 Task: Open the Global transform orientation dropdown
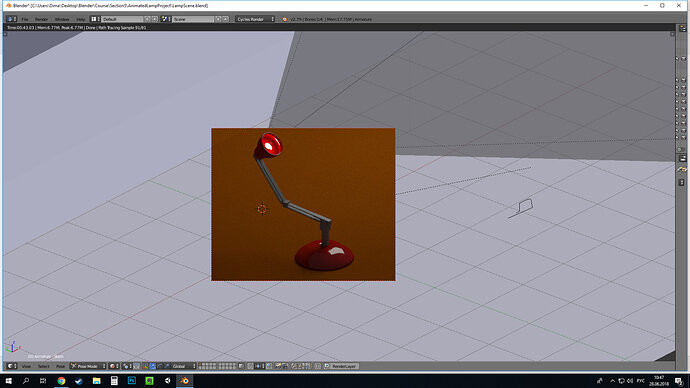pos(183,366)
